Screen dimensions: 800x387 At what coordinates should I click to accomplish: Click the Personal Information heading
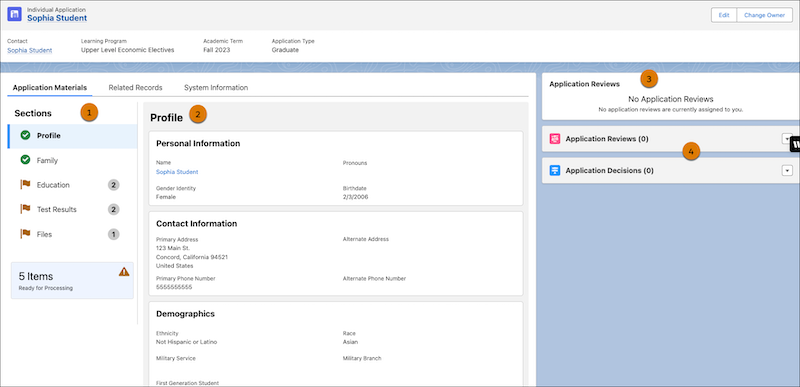198,143
